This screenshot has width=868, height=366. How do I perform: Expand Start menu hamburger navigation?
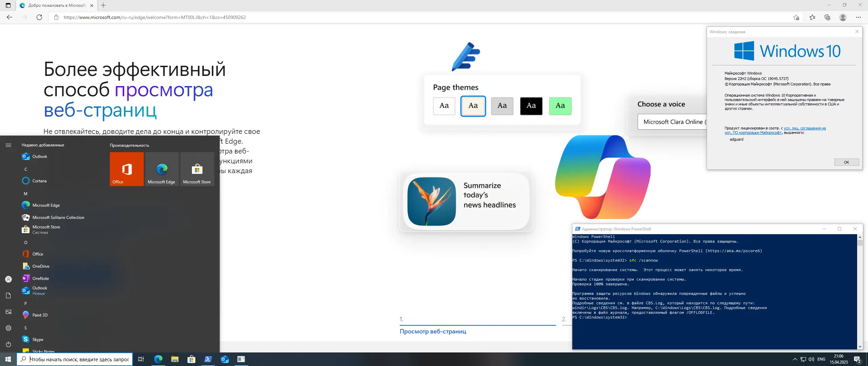tap(8, 145)
